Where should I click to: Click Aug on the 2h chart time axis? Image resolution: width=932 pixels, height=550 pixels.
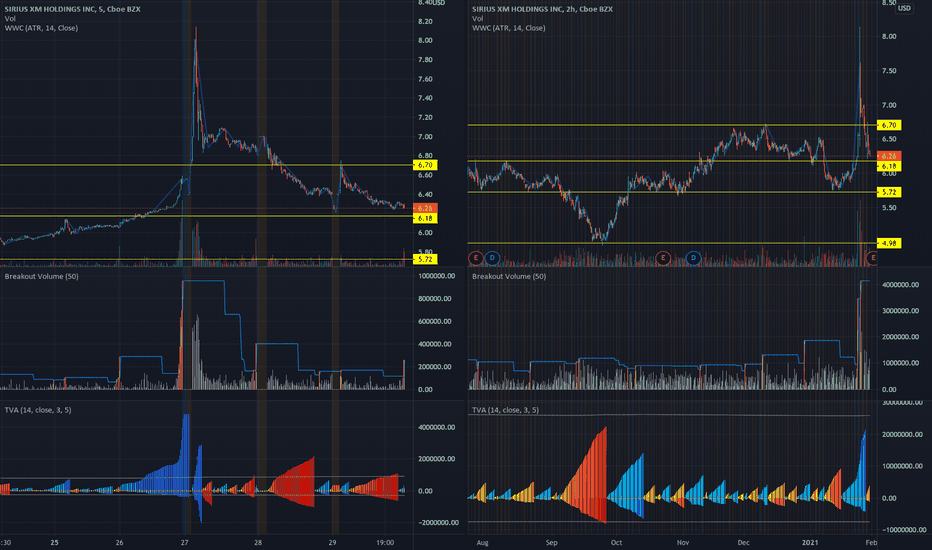pyautogui.click(x=482, y=542)
